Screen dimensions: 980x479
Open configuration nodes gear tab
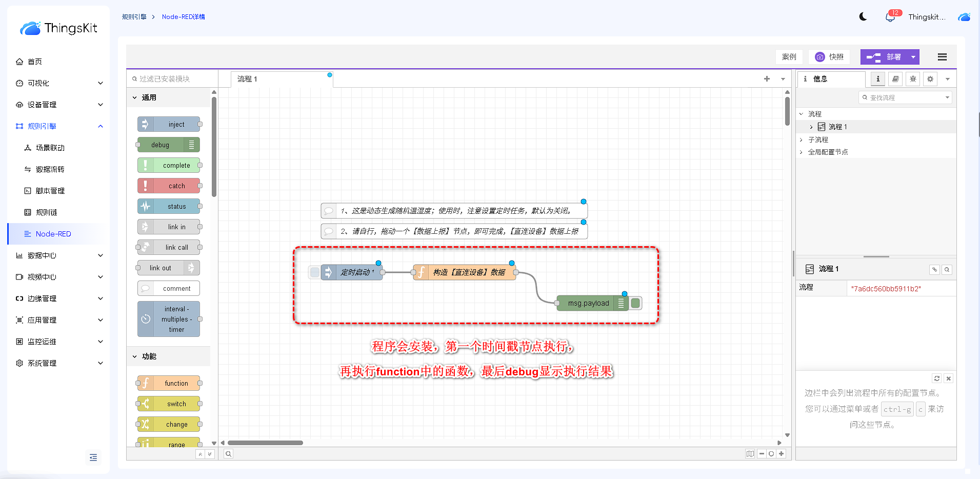click(x=930, y=79)
